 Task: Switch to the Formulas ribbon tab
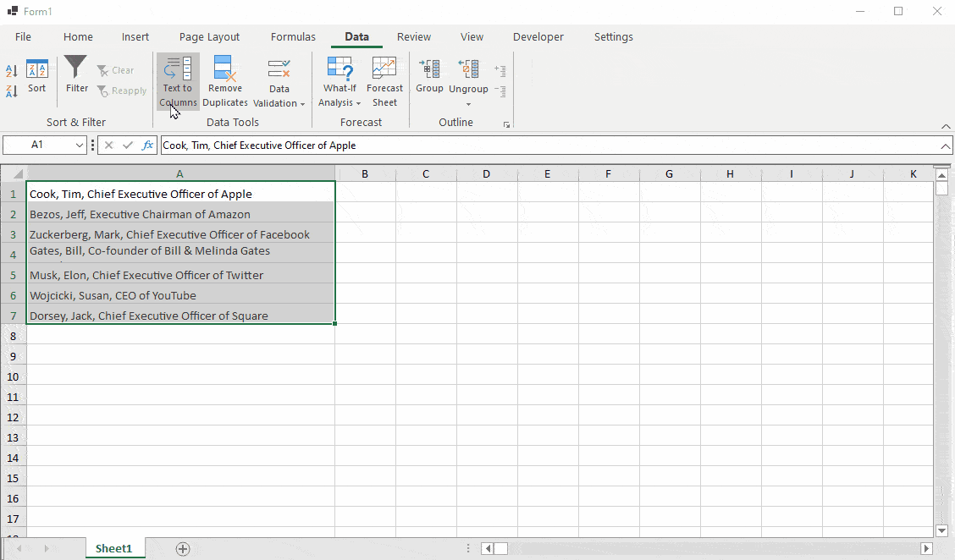293,37
